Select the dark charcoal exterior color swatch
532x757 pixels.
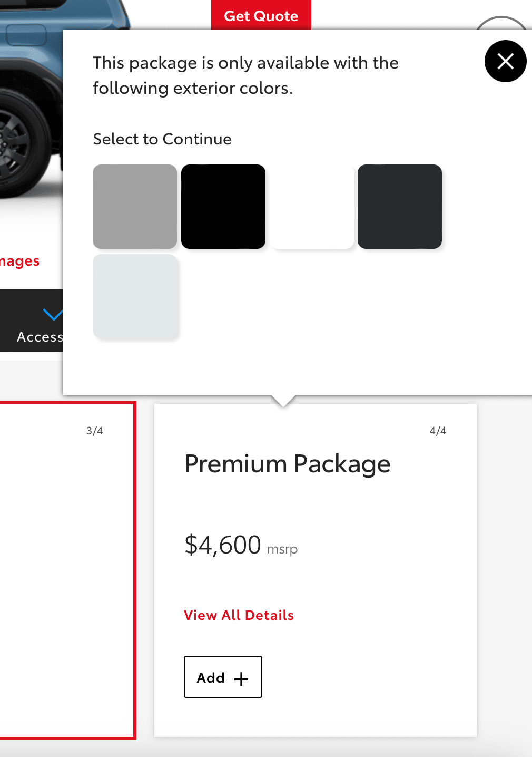coord(400,207)
